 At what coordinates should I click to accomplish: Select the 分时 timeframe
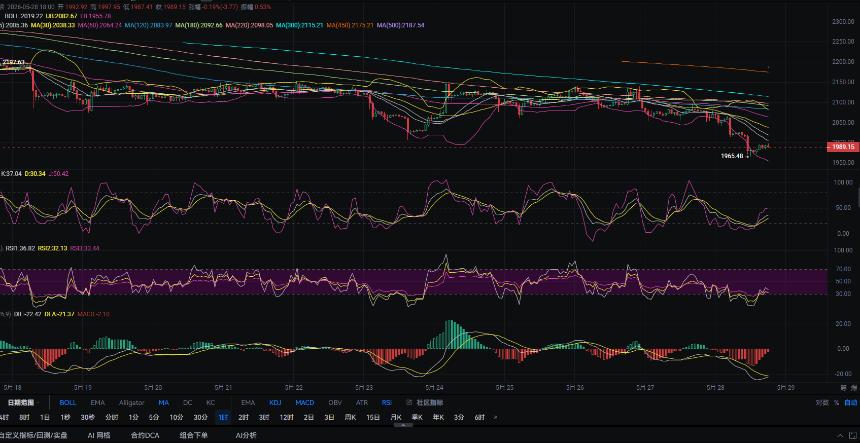[111, 417]
